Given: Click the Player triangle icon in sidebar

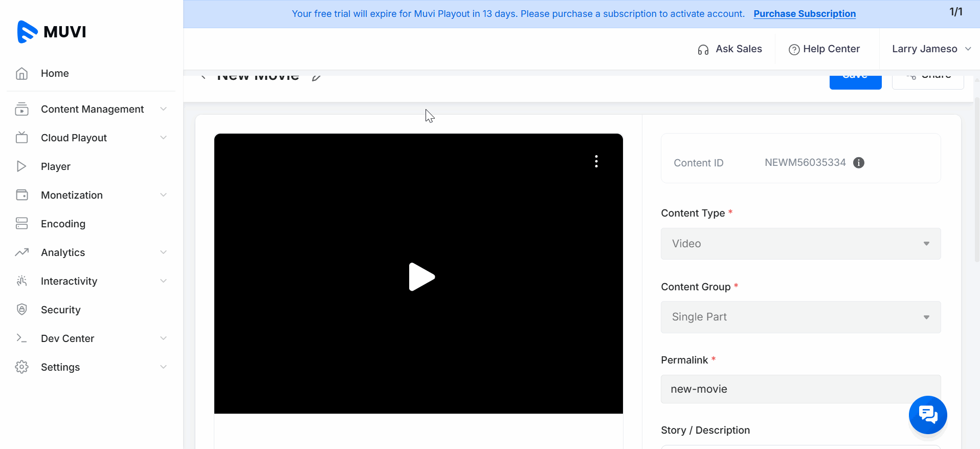Looking at the screenshot, I should [21, 166].
